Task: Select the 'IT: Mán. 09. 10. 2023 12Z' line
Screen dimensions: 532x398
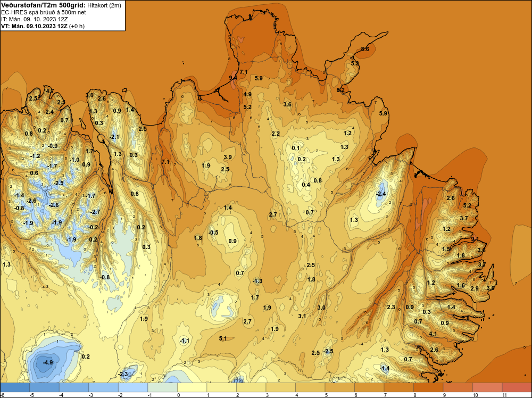Action: click(x=34, y=19)
